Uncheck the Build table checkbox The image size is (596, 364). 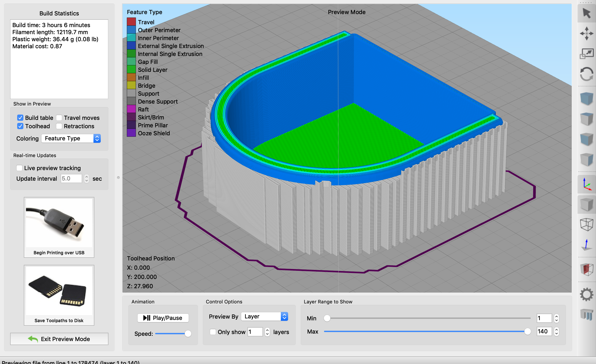[x=20, y=118]
